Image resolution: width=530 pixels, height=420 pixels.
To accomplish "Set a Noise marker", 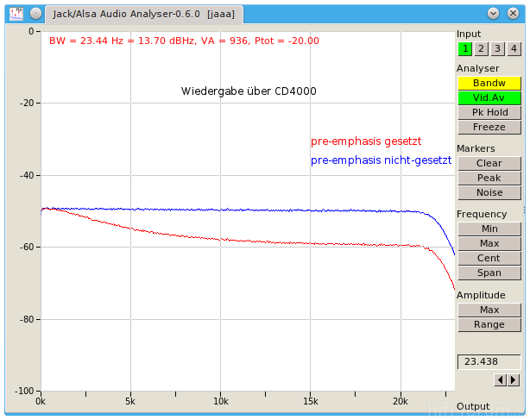I will coord(489,193).
